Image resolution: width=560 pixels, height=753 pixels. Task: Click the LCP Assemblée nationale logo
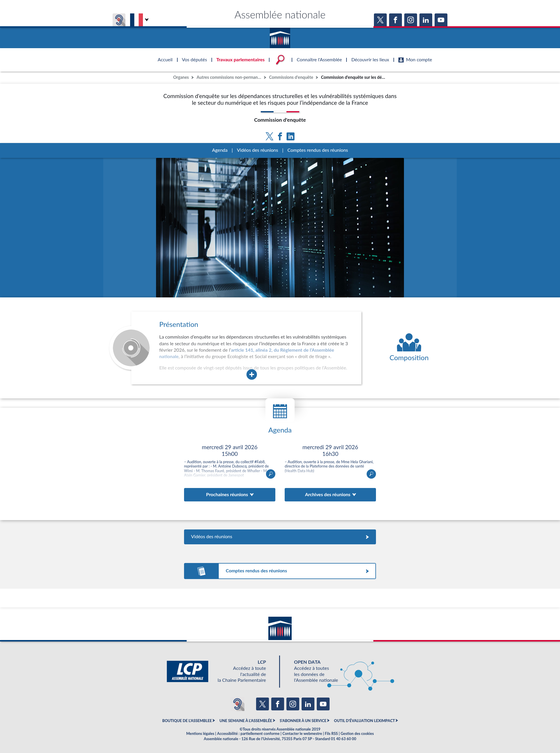188,671
